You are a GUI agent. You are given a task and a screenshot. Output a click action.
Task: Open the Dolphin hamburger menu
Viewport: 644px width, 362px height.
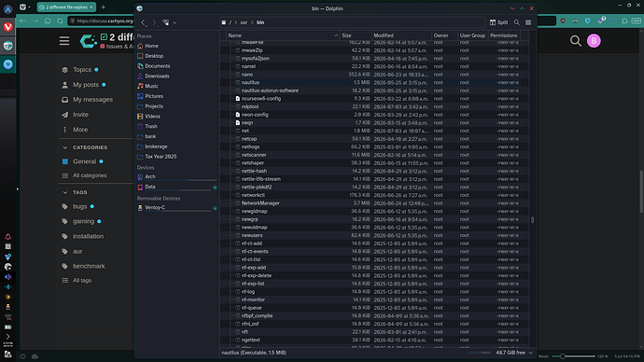click(x=528, y=22)
